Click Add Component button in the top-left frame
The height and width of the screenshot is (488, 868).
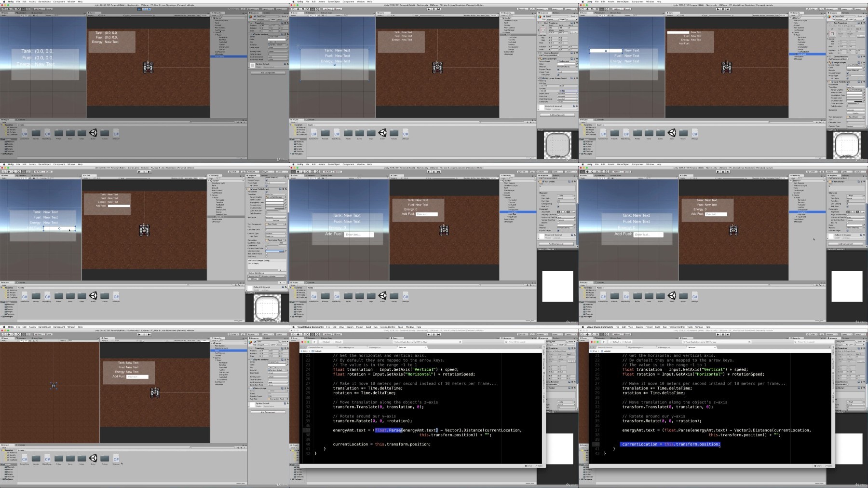click(268, 73)
